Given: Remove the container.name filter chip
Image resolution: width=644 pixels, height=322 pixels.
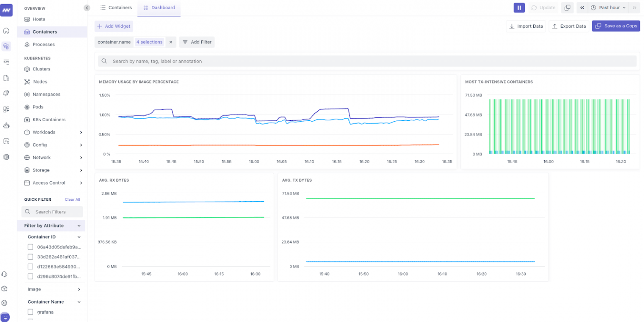Looking at the screenshot, I should pyautogui.click(x=171, y=42).
